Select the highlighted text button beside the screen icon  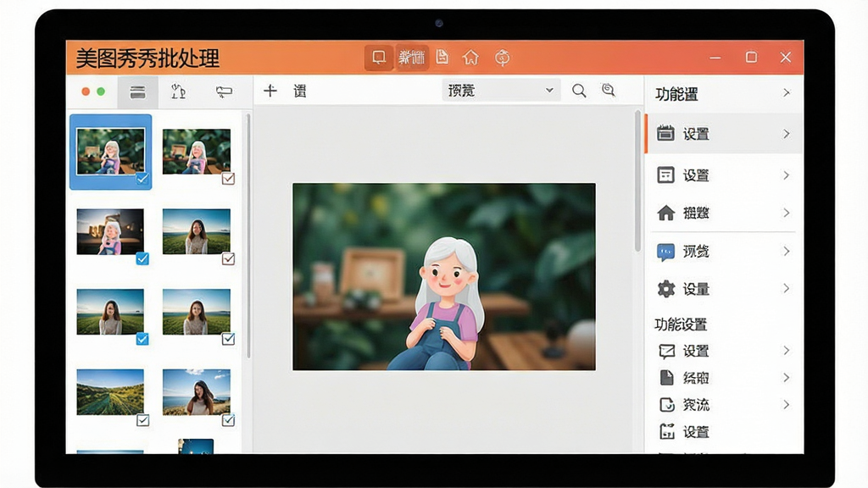click(x=411, y=58)
